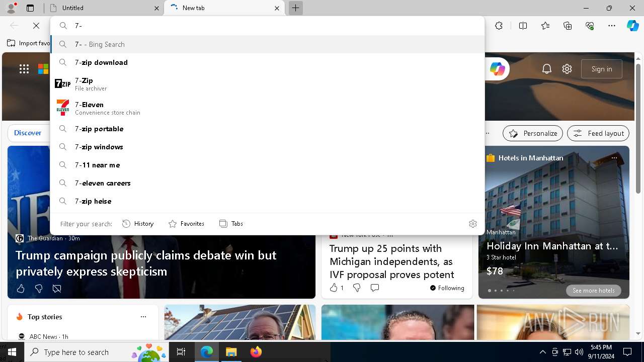Hide the Guardian story with block icon
644x362 pixels.
tap(57, 289)
